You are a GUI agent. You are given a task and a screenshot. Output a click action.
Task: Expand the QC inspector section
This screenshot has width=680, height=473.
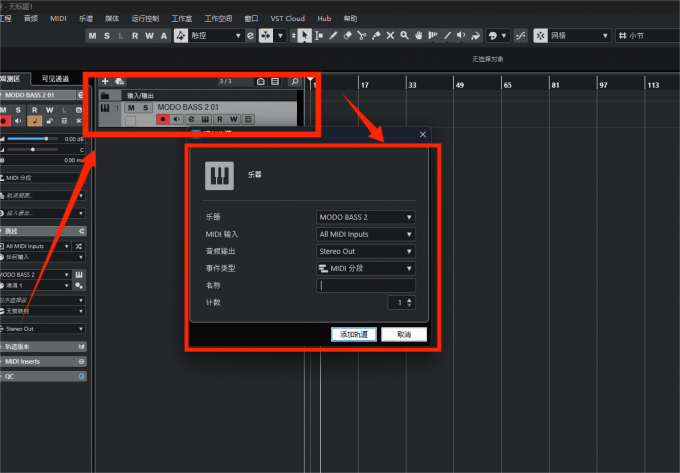click(x=42, y=376)
